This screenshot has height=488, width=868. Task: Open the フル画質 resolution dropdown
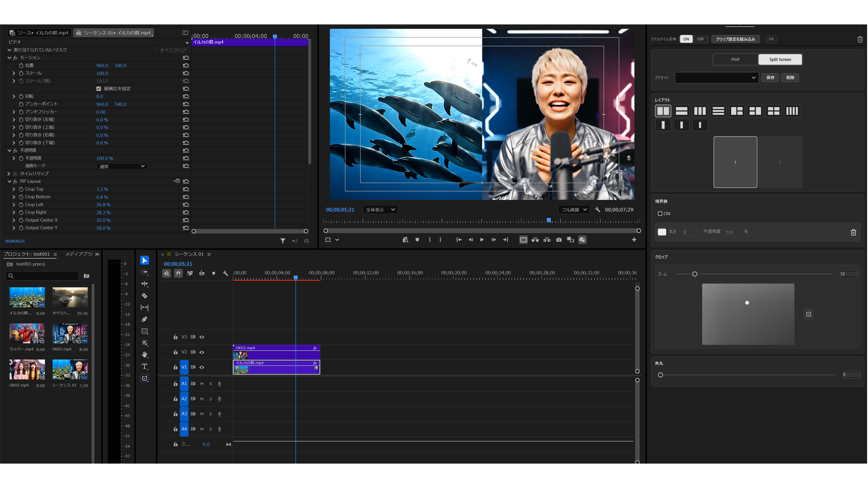point(574,210)
